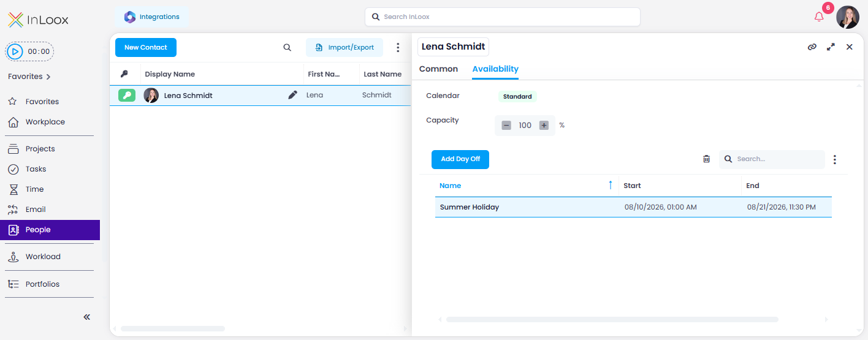The image size is (868, 340).
Task: Open notifications bell with badge 6
Action: pyautogui.click(x=819, y=17)
